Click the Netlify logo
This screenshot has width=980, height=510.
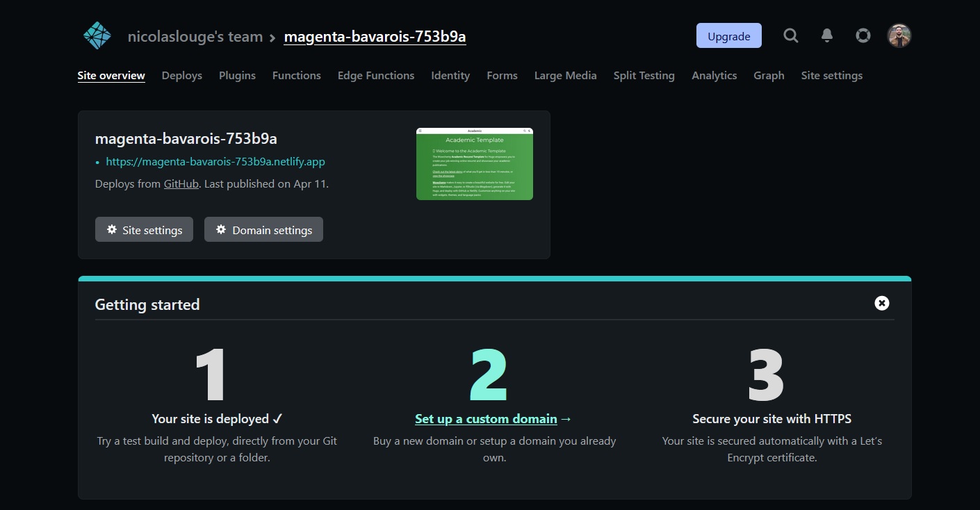(97, 35)
